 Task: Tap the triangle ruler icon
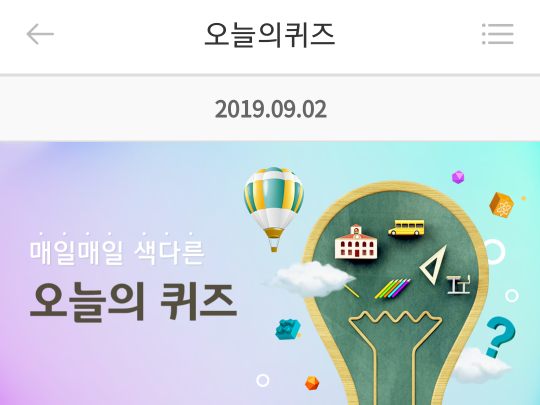pos(433,264)
